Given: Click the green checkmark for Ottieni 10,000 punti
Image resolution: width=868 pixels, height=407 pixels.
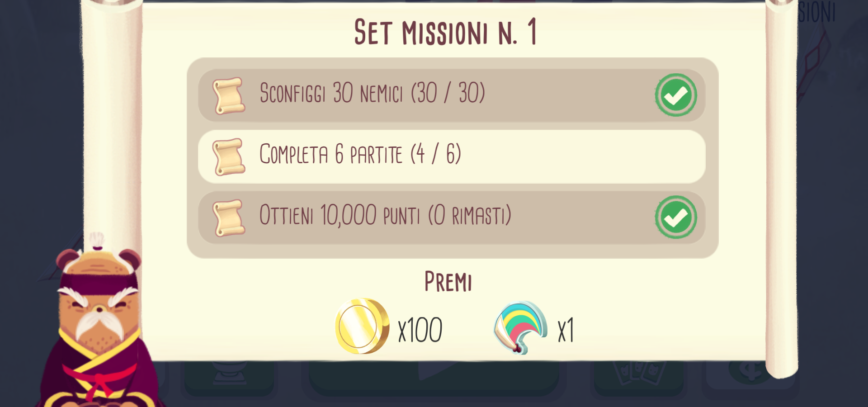Looking at the screenshot, I should (x=676, y=217).
